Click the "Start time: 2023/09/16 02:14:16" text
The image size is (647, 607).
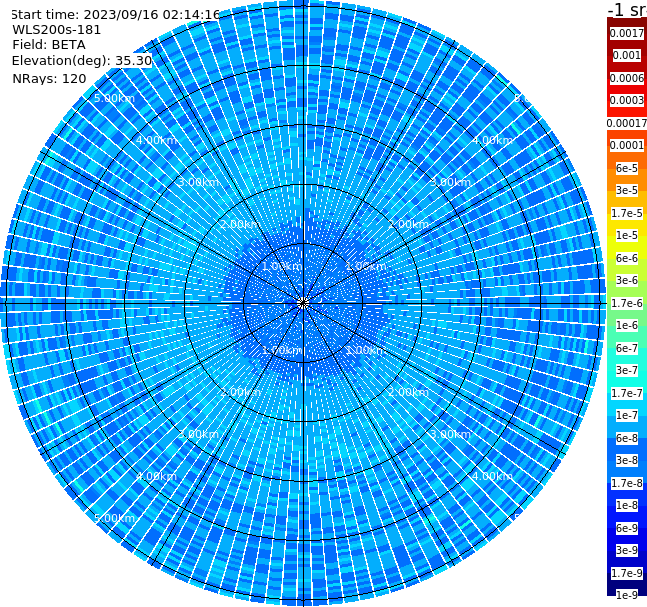pyautogui.click(x=115, y=14)
